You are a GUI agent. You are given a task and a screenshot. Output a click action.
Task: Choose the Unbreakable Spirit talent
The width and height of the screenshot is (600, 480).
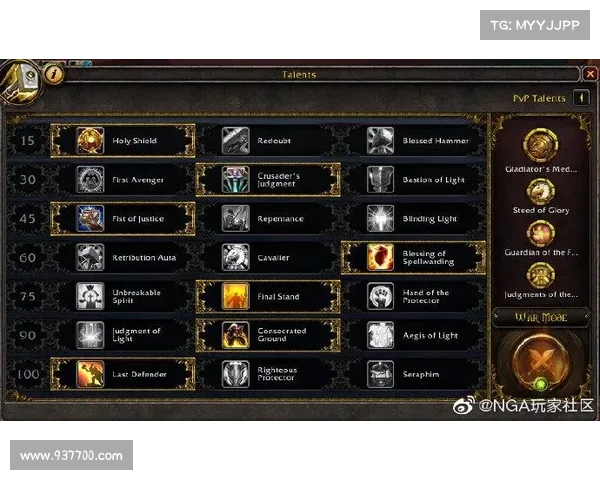point(124,296)
